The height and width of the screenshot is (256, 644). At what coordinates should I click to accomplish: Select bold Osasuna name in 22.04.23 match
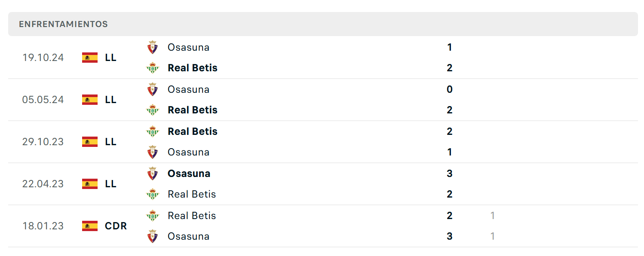(x=189, y=174)
